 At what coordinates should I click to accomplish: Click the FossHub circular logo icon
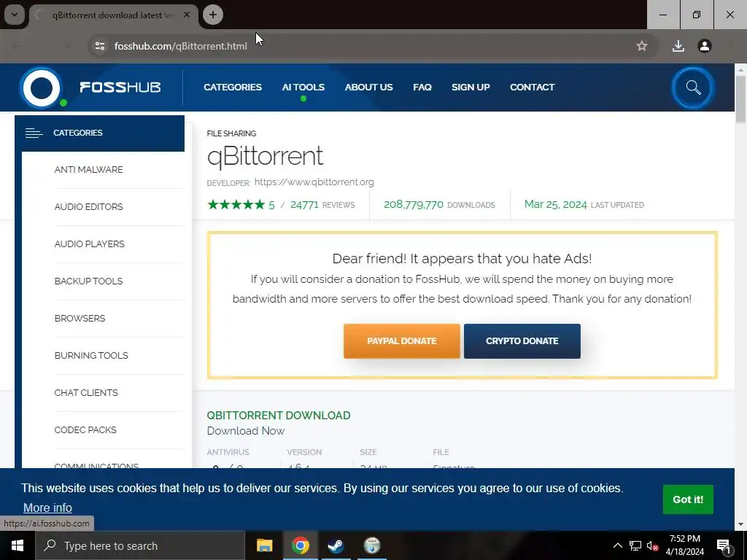42,87
